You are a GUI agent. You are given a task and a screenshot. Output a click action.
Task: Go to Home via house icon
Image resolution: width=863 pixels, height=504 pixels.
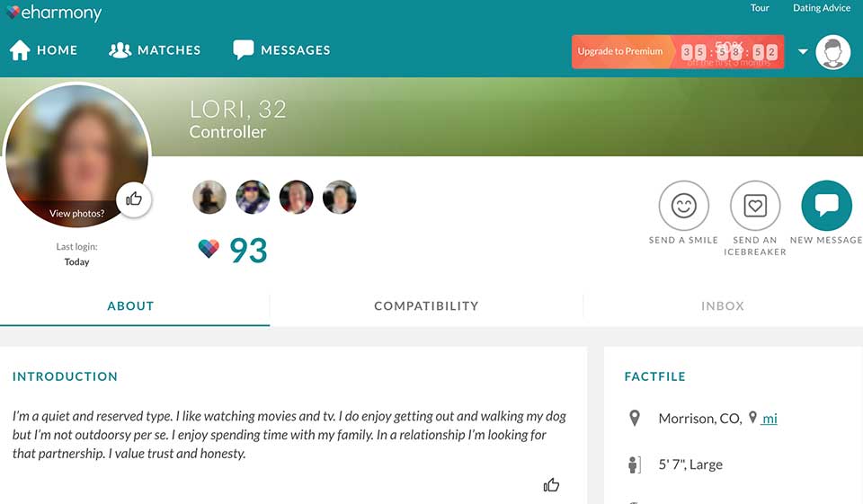point(20,50)
